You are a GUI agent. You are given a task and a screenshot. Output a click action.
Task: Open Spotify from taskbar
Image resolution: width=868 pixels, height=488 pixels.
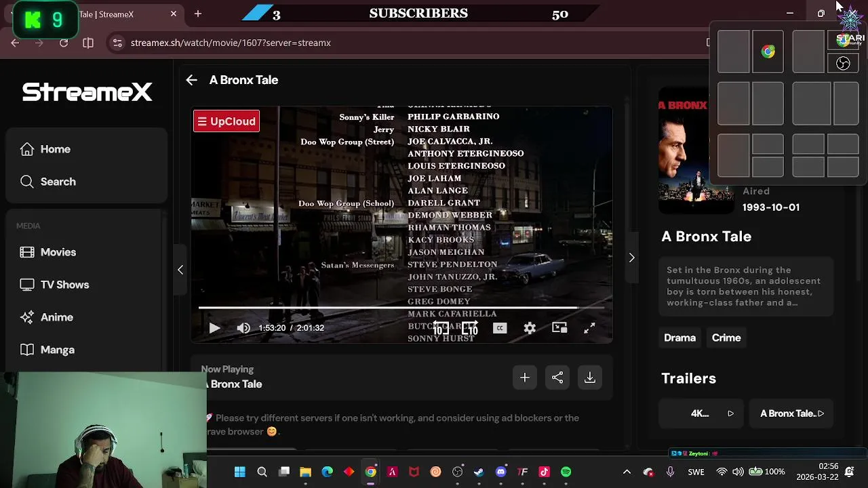pos(566,472)
